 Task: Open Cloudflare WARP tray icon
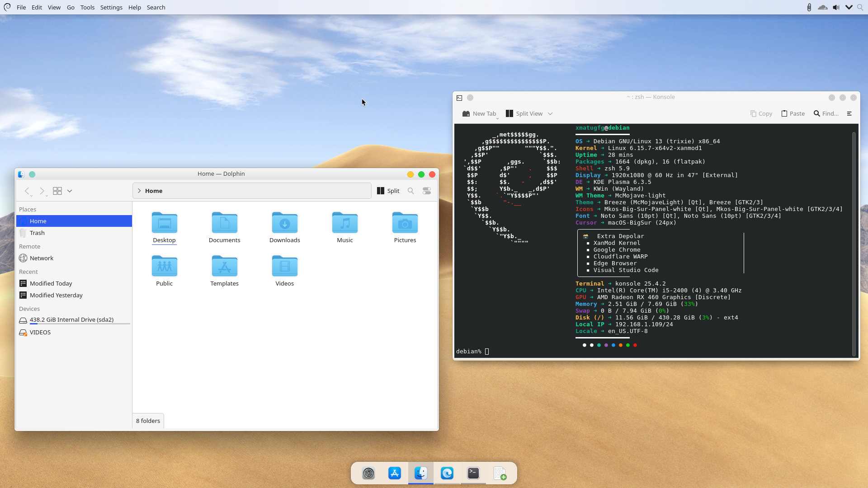click(823, 7)
